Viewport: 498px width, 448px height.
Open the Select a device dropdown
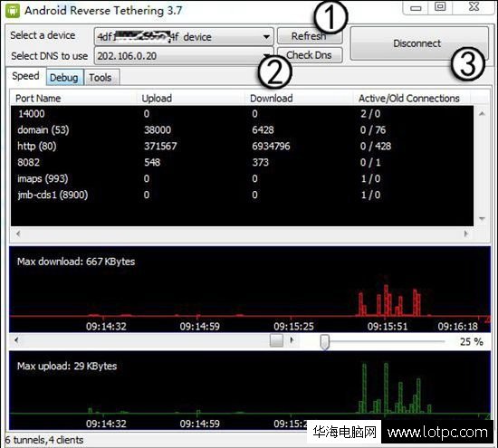266,37
